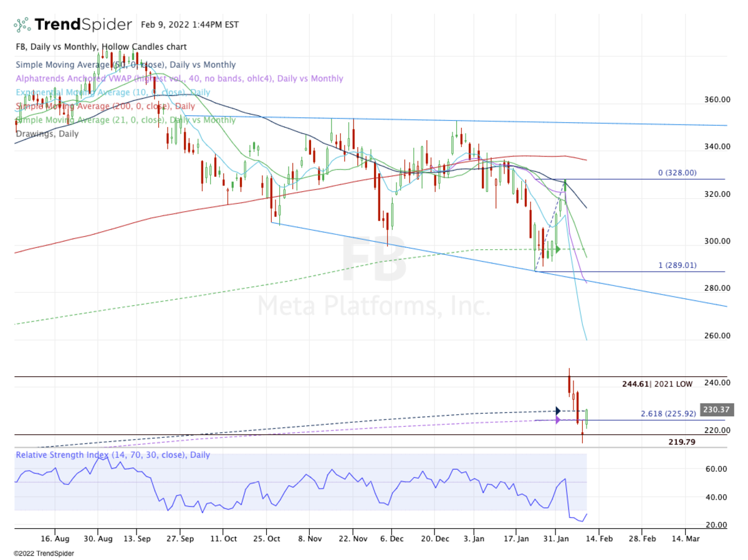The height and width of the screenshot is (560, 748).
Task: Click the 320.00 price axis label
Action: [x=717, y=194]
